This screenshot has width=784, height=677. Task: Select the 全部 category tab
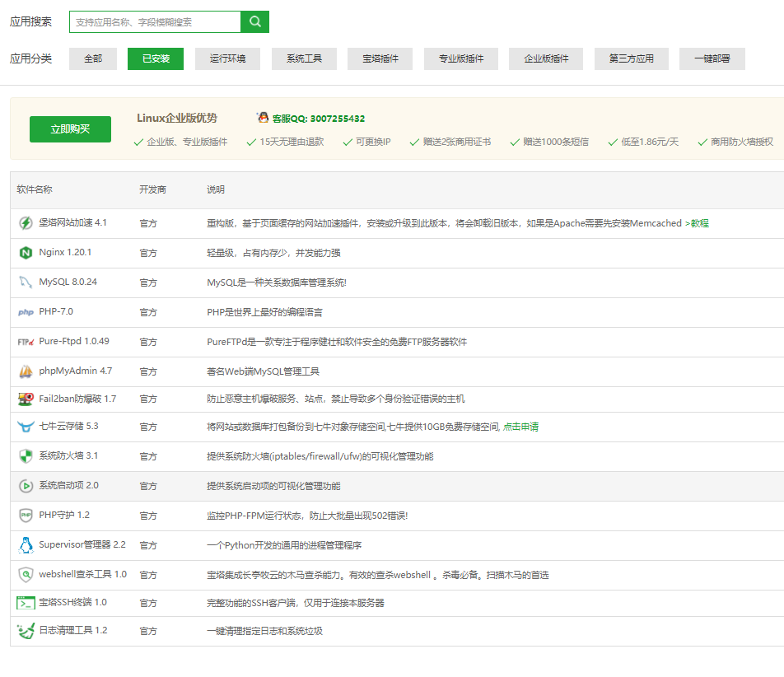pyautogui.click(x=93, y=58)
